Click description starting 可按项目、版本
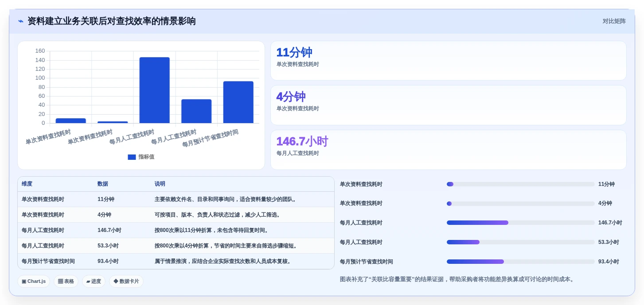The width and height of the screenshot is (644, 305). (x=218, y=215)
